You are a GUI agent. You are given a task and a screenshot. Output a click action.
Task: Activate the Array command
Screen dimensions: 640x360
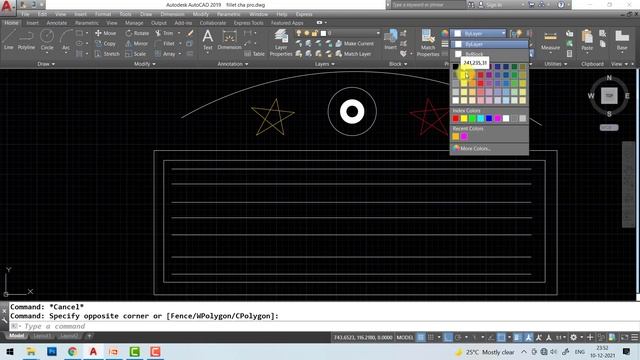165,54
